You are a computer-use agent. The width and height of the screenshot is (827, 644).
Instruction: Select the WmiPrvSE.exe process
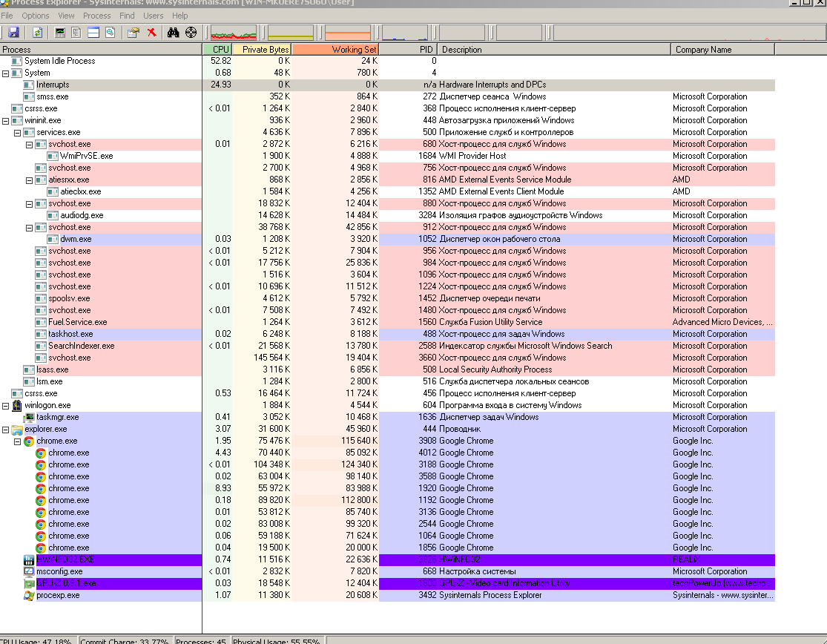tap(87, 156)
